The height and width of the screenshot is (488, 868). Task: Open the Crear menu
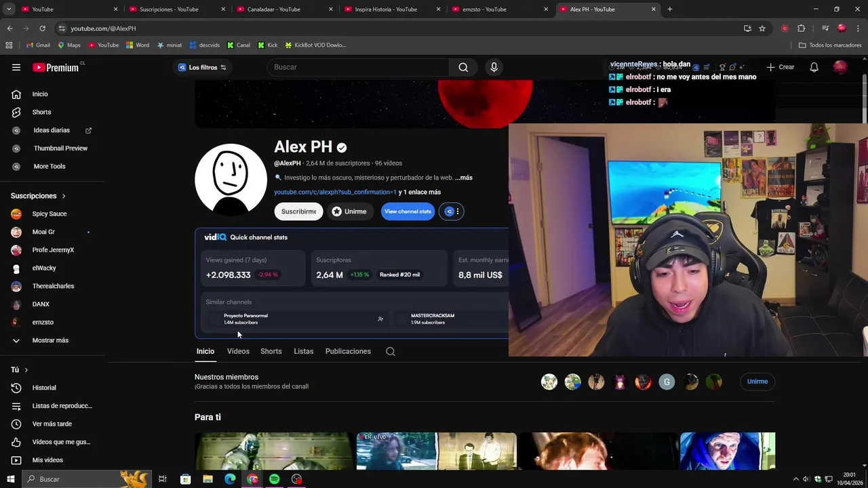click(781, 67)
